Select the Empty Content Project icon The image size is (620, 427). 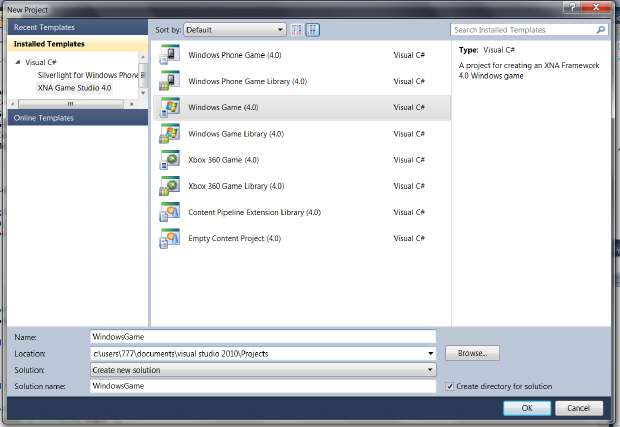click(170, 237)
